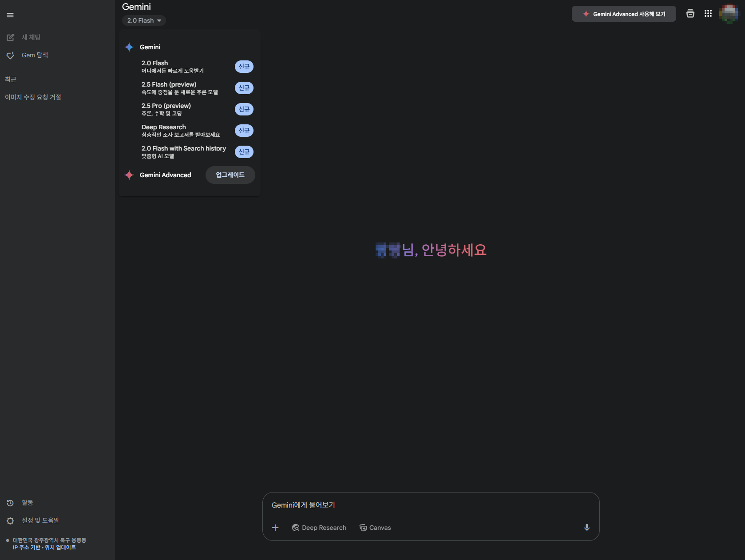
Task: Open the Google apps grid icon
Action: pyautogui.click(x=708, y=14)
